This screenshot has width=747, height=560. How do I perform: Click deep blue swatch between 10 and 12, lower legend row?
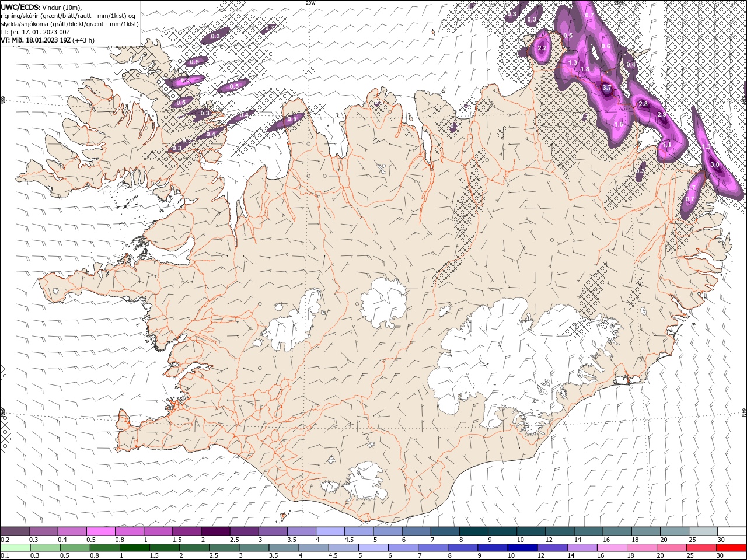(522, 548)
